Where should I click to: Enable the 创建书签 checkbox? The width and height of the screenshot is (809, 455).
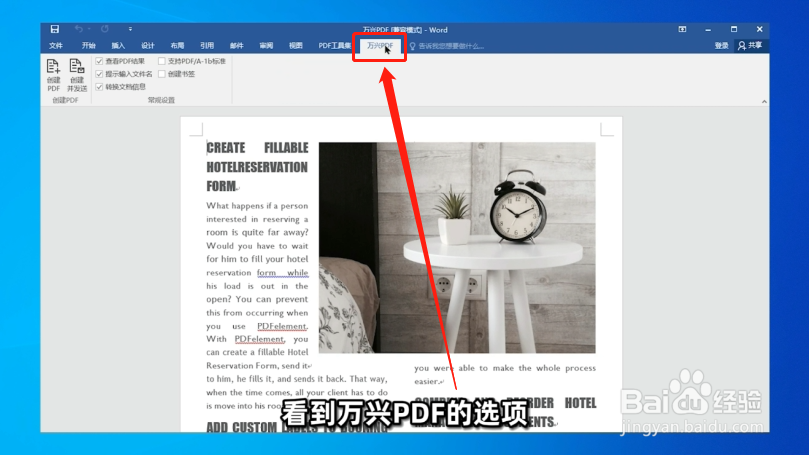[162, 74]
